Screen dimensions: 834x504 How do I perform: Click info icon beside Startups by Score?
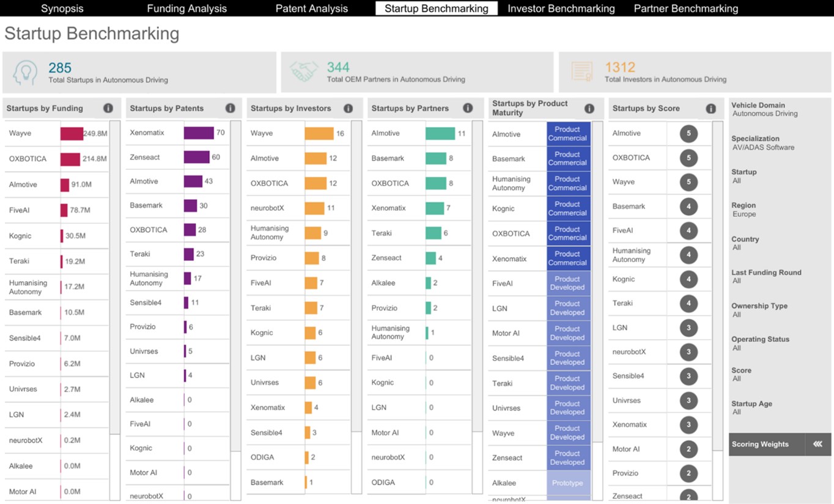pyautogui.click(x=711, y=108)
